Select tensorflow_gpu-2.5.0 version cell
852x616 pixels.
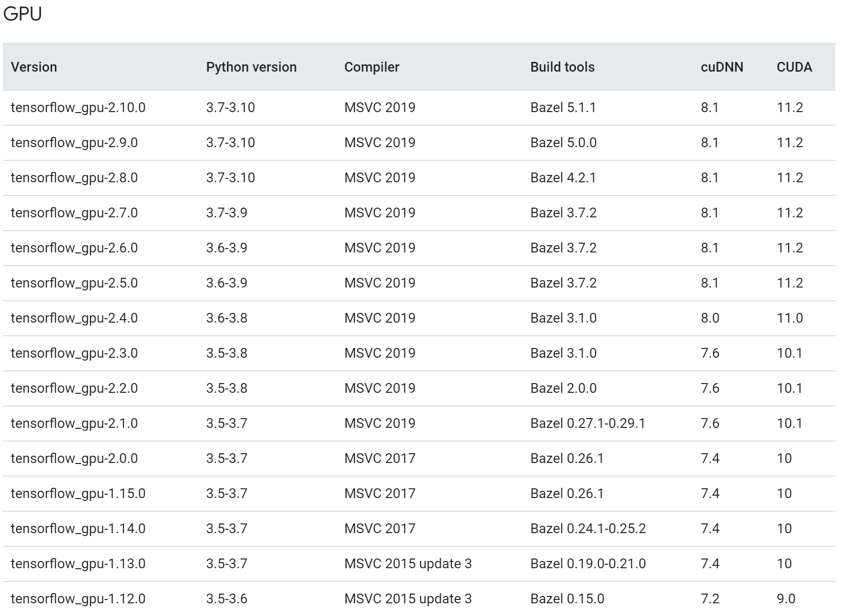click(x=74, y=283)
